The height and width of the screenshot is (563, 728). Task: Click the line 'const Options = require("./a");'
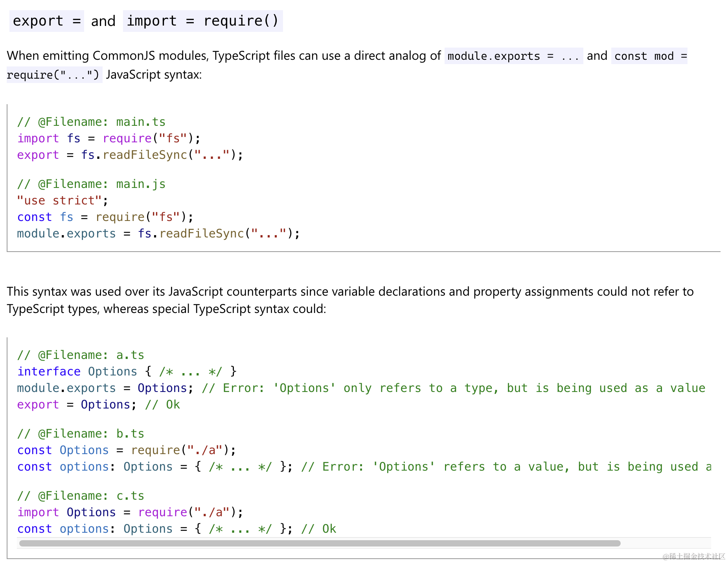(127, 450)
